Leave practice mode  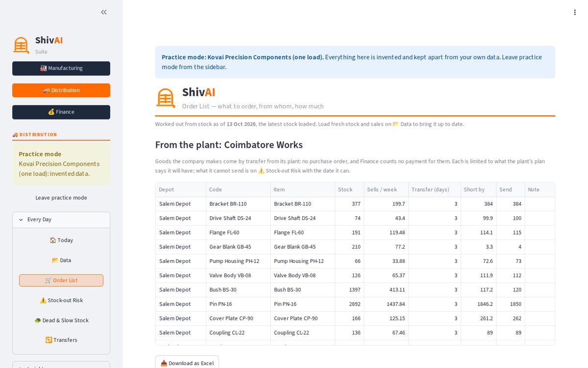tap(61, 198)
